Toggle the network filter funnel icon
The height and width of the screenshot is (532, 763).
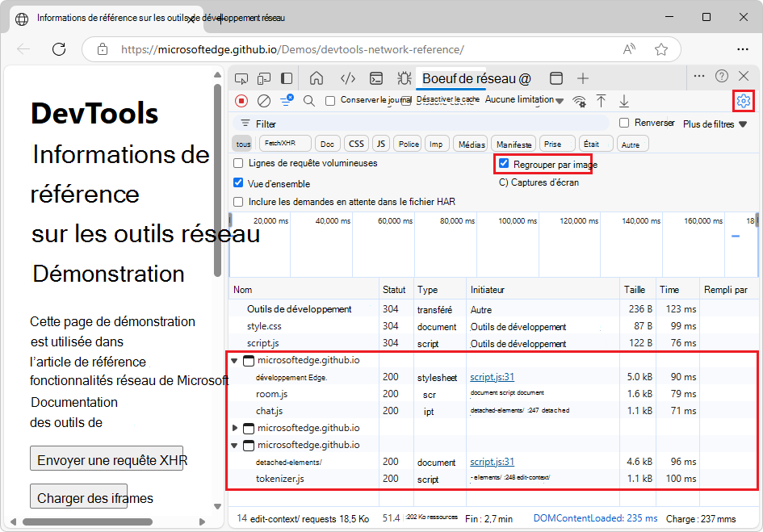[286, 100]
